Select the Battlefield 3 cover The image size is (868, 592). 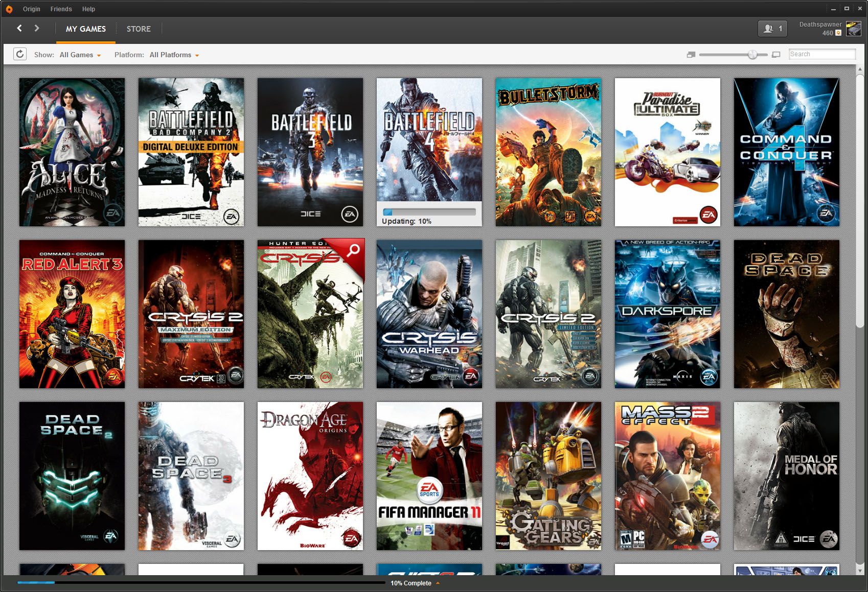pyautogui.click(x=310, y=152)
